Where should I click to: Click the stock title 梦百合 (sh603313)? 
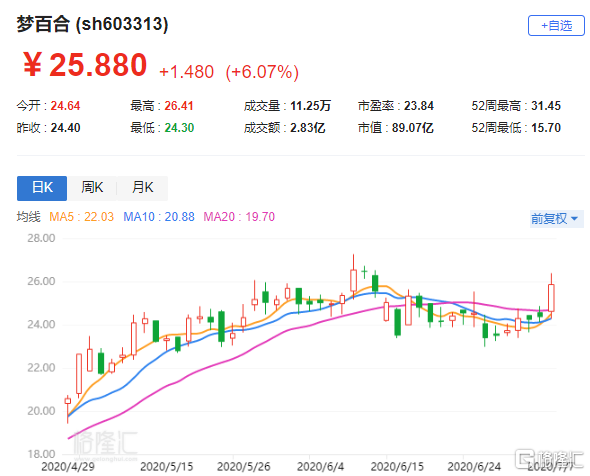[x=92, y=24]
